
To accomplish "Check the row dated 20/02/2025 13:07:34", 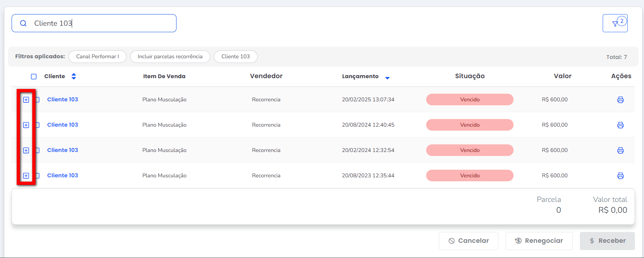I will click(37, 100).
